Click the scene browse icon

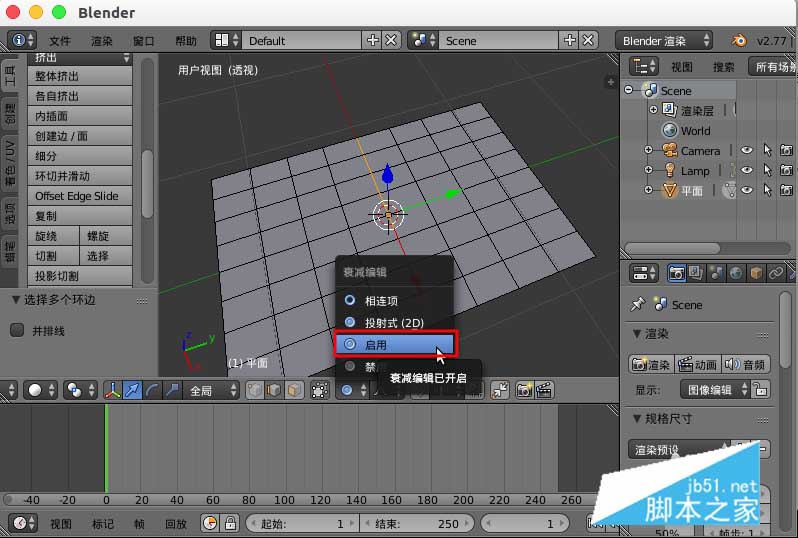tap(423, 40)
